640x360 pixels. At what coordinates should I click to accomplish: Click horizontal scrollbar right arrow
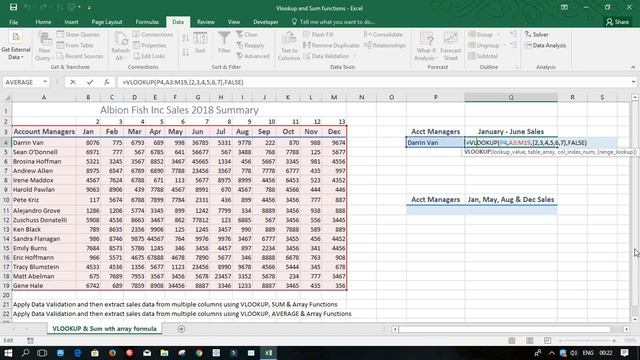pyautogui.click(x=627, y=329)
